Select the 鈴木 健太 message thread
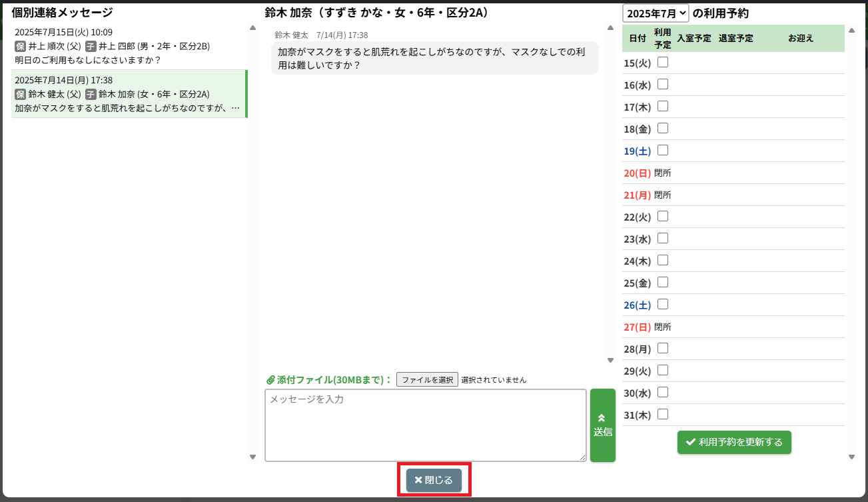 coord(129,94)
